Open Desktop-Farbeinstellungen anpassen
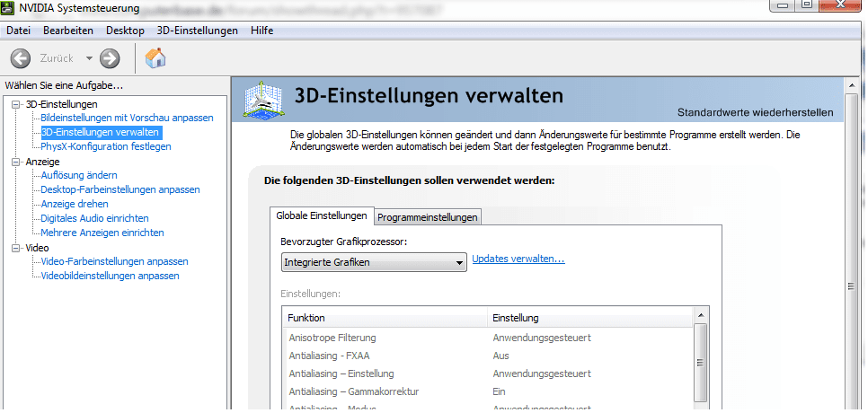Image resolution: width=868 pixels, height=413 pixels. tap(120, 189)
